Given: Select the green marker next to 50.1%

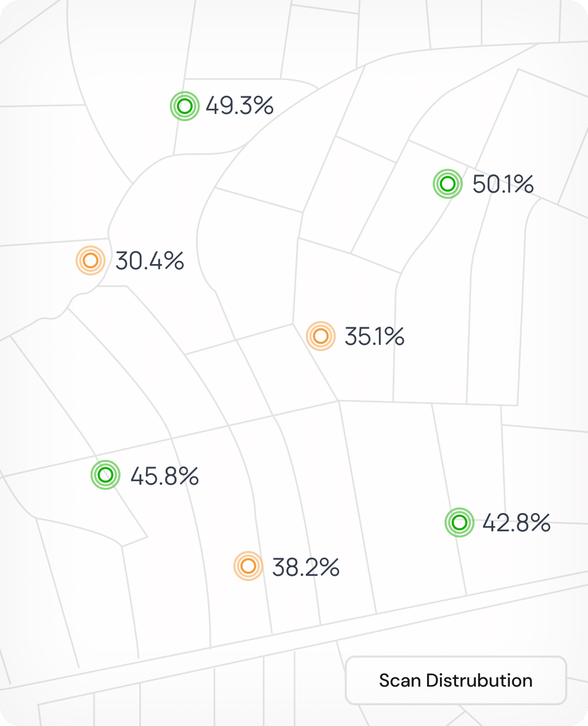Looking at the screenshot, I should 448,184.
